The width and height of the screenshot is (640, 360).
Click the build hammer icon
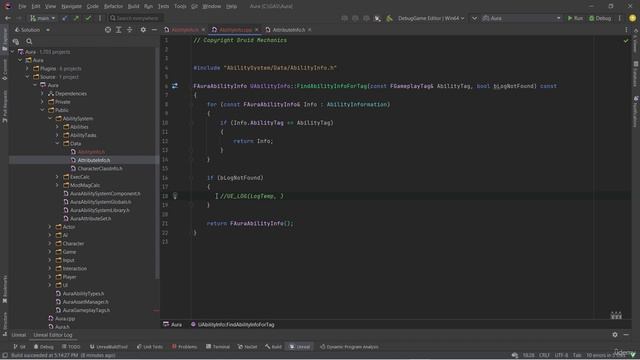(x=389, y=18)
